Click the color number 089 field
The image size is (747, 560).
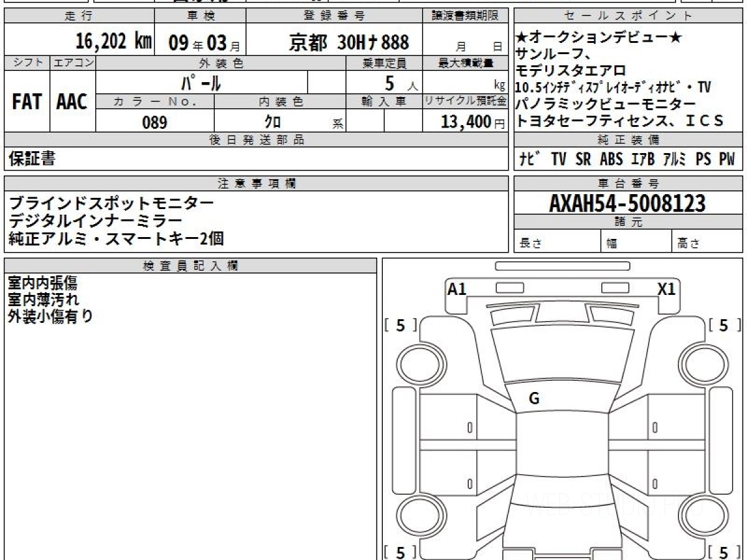pos(154,123)
